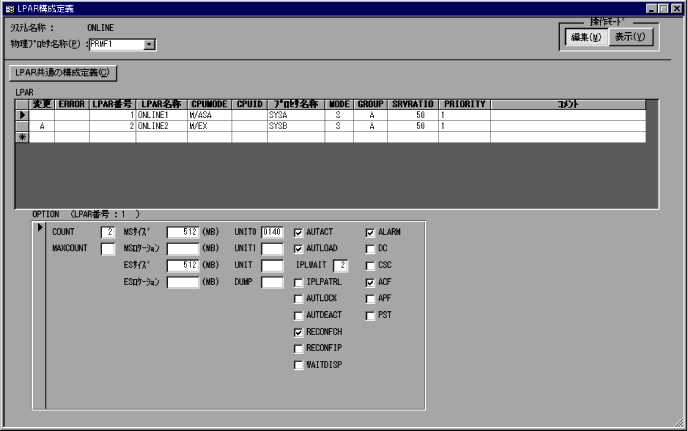Click the ES location input field
The height and width of the screenshot is (431, 688).
(183, 282)
